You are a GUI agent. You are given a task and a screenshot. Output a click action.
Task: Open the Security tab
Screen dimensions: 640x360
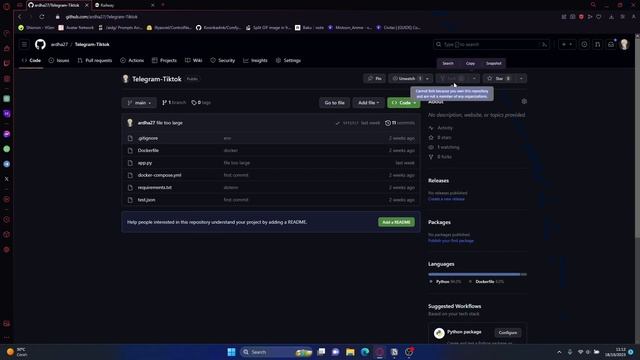click(222, 60)
